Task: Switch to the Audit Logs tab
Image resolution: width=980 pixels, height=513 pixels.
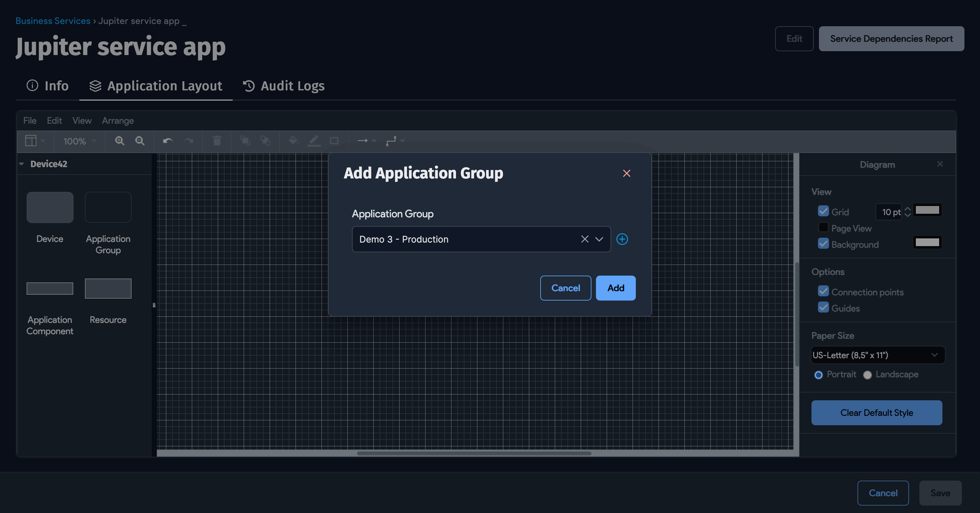Action: pyautogui.click(x=284, y=86)
